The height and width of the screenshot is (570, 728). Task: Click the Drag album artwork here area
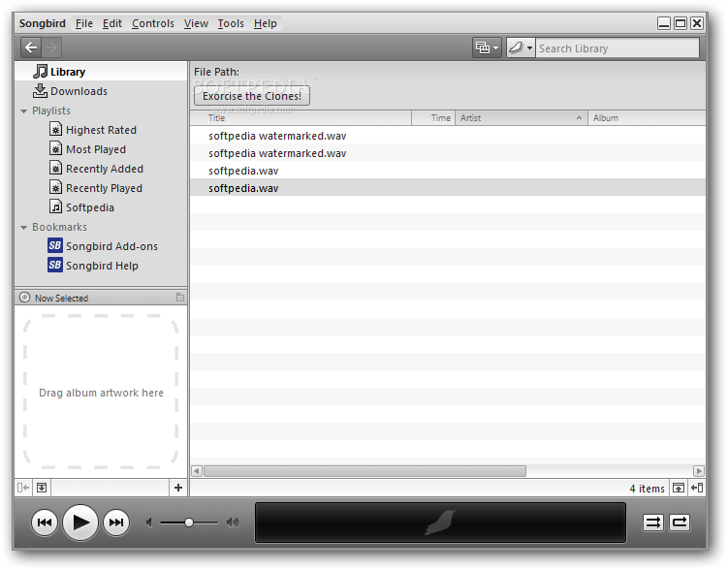101,393
